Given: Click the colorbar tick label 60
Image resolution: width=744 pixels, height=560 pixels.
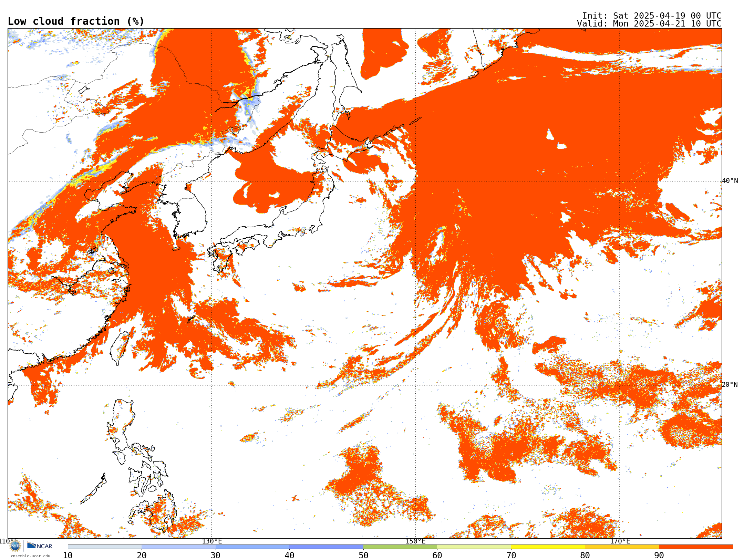Looking at the screenshot, I should click(x=437, y=556).
